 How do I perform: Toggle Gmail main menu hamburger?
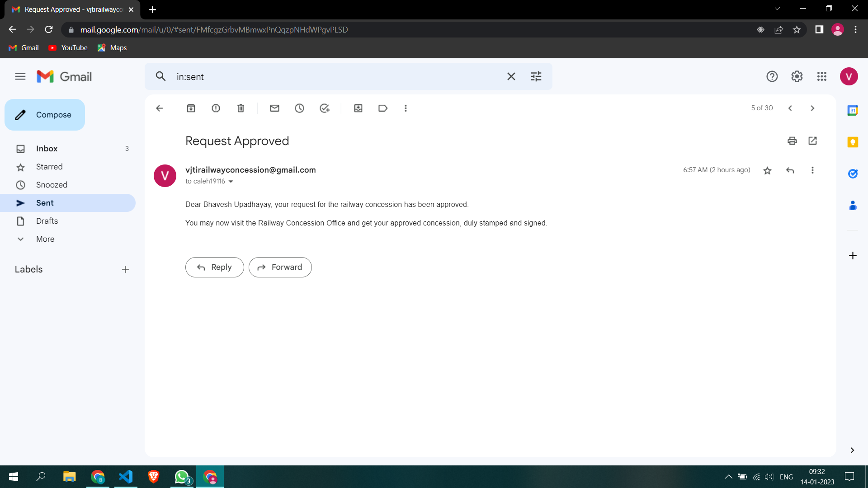pyautogui.click(x=20, y=76)
